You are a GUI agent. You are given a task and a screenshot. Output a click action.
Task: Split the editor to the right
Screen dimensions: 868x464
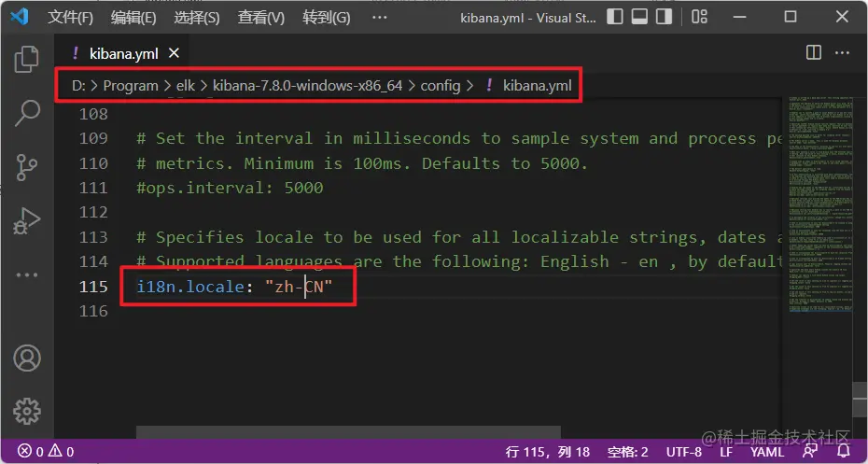814,52
